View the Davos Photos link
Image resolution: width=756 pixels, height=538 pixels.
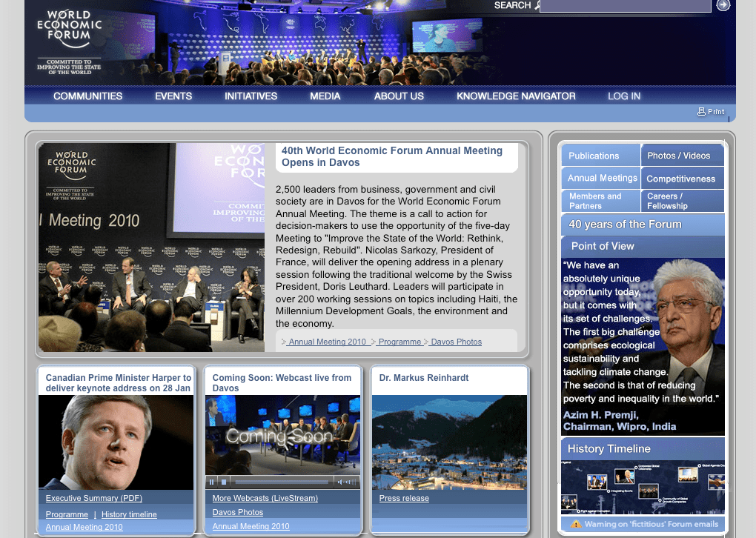click(237, 512)
